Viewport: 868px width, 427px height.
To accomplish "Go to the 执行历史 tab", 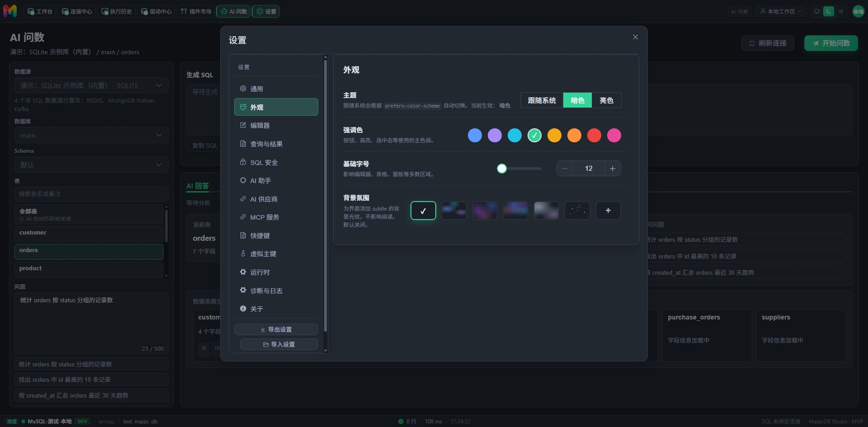I will point(117,11).
